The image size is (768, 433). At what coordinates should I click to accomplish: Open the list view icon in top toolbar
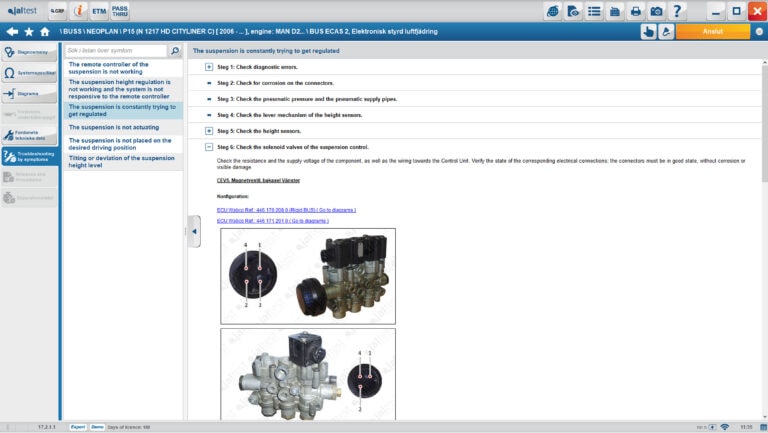point(594,11)
